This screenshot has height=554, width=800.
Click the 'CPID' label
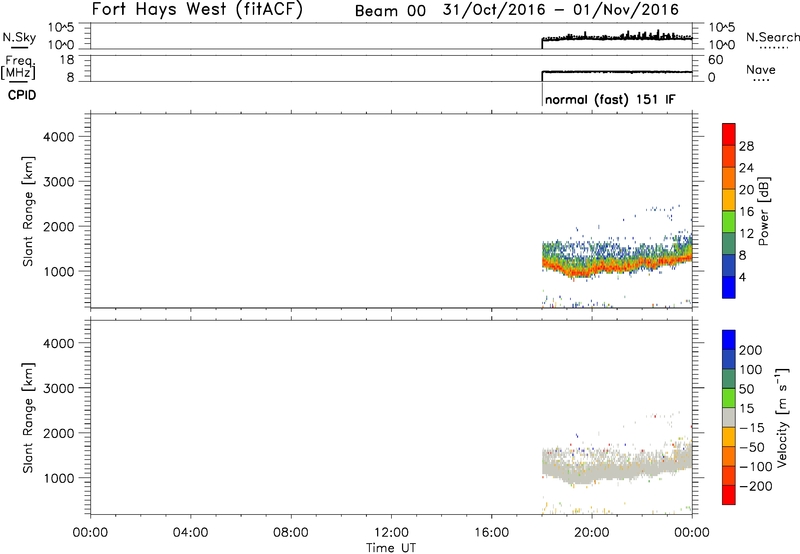[x=22, y=95]
